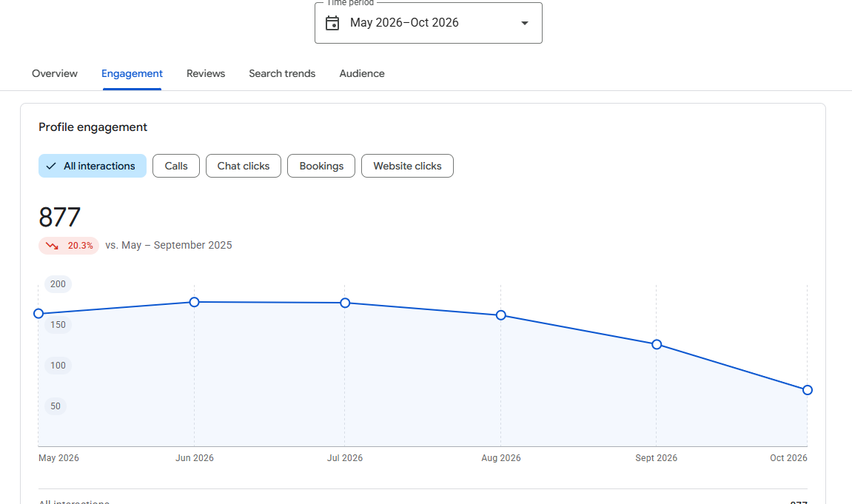Click the 200 y-axis label
This screenshot has width=852, height=504.
point(58,284)
